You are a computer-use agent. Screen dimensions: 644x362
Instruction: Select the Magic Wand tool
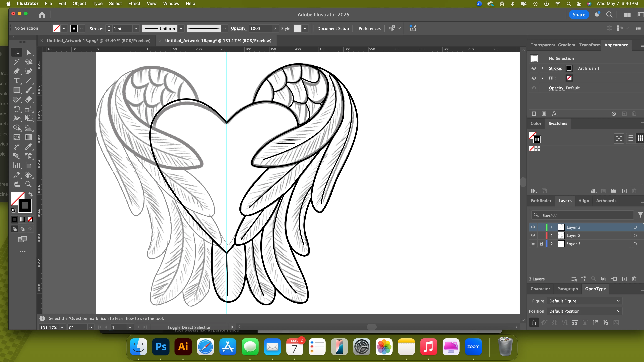click(17, 62)
